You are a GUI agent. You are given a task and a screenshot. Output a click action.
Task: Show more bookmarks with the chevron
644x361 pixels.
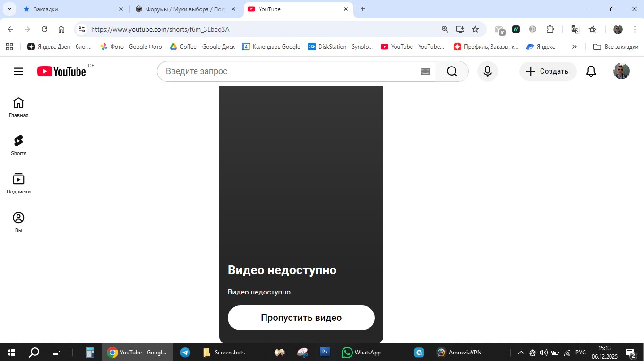[574, 47]
